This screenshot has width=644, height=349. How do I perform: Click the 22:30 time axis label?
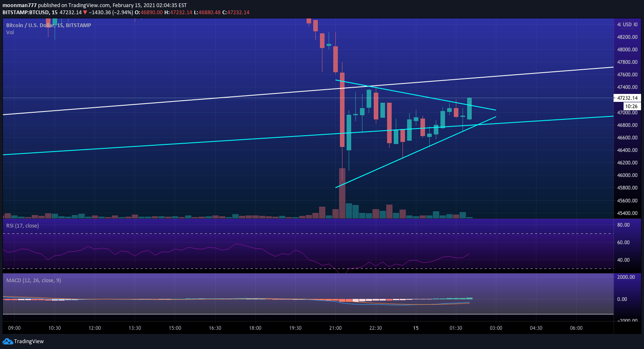[375, 328]
